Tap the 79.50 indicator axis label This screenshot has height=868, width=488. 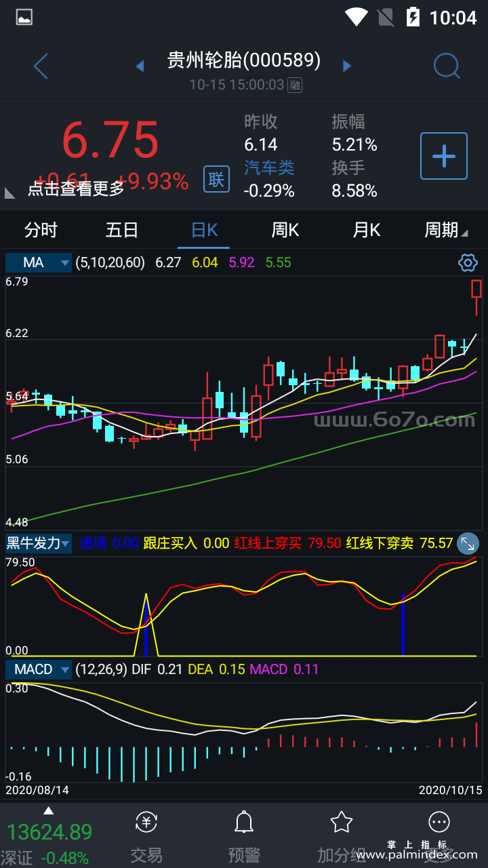[20, 562]
